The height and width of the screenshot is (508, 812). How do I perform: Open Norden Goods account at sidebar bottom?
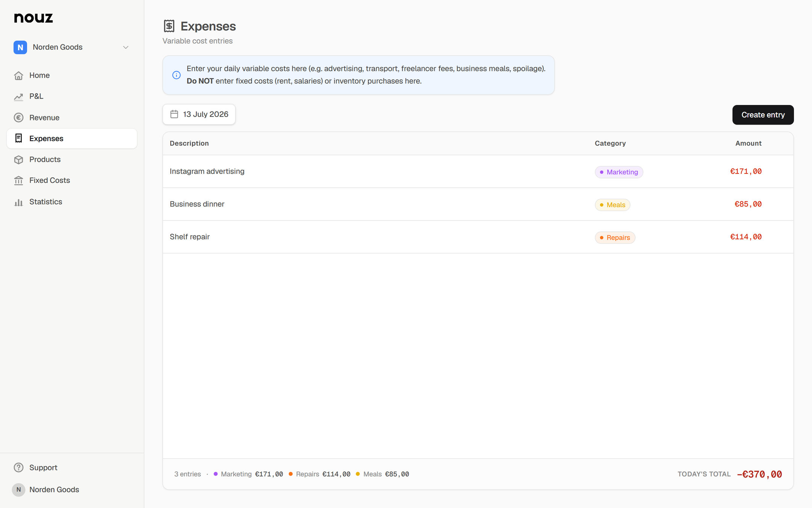click(x=72, y=490)
